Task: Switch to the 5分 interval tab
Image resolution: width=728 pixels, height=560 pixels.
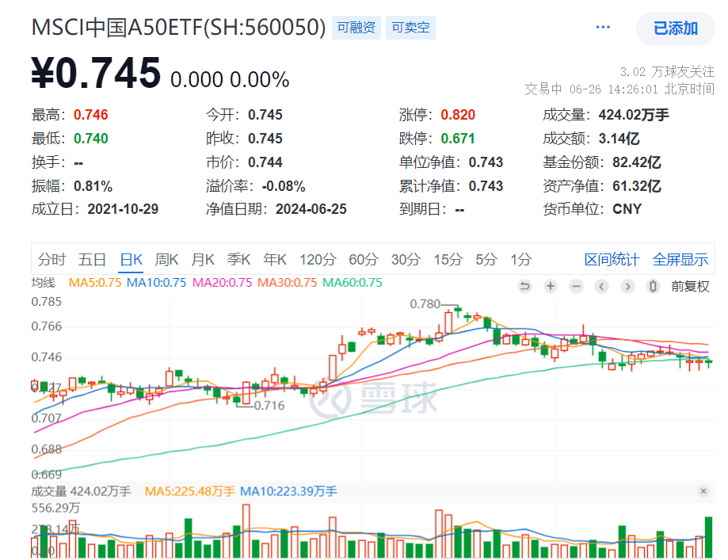Action: [x=486, y=259]
